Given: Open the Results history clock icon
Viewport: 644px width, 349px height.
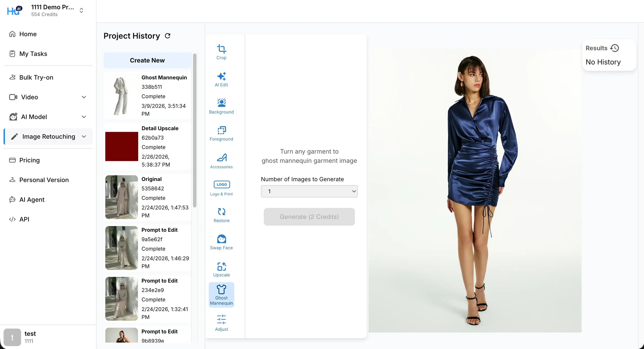Looking at the screenshot, I should pos(614,48).
